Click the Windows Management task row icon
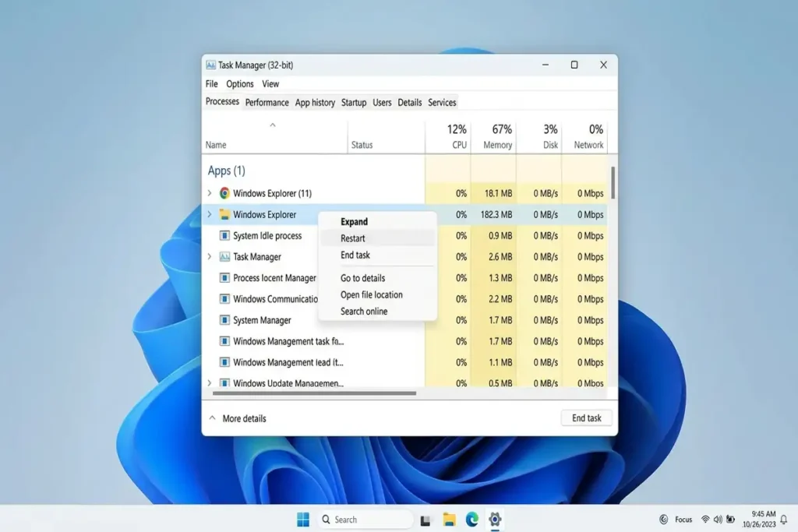798x532 pixels. point(224,341)
